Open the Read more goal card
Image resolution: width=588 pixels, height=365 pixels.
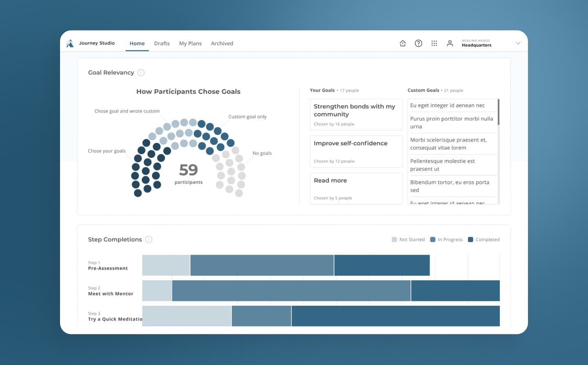point(356,188)
